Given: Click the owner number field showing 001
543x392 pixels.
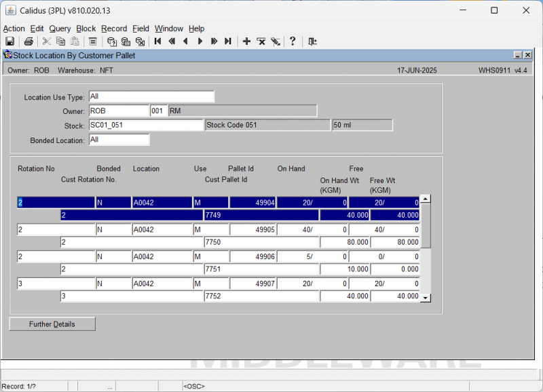Looking at the screenshot, I should 159,111.
